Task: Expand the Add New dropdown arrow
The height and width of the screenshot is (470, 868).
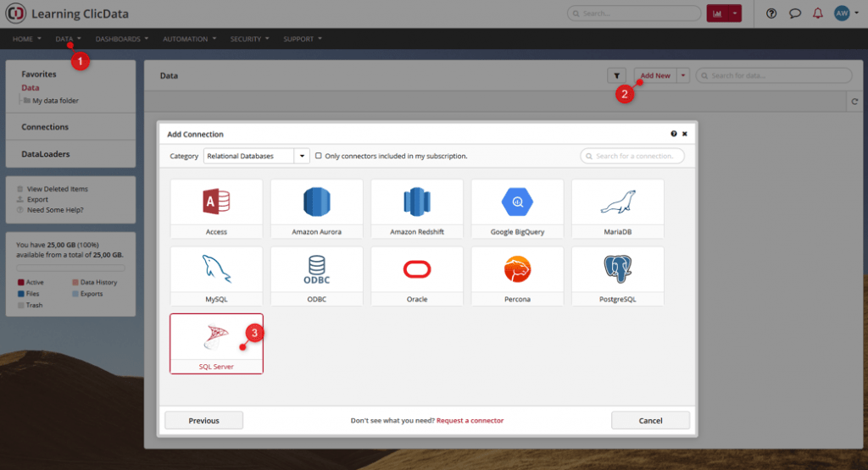Action: pos(683,75)
